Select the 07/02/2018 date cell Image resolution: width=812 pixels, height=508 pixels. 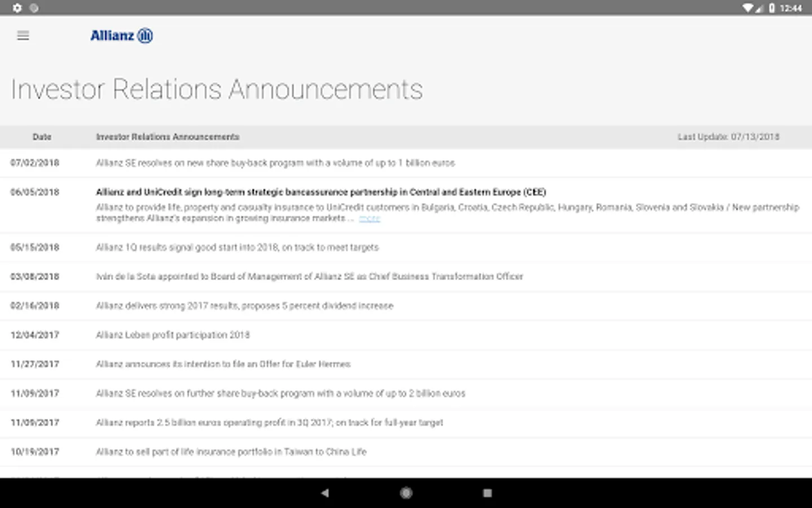tap(35, 163)
